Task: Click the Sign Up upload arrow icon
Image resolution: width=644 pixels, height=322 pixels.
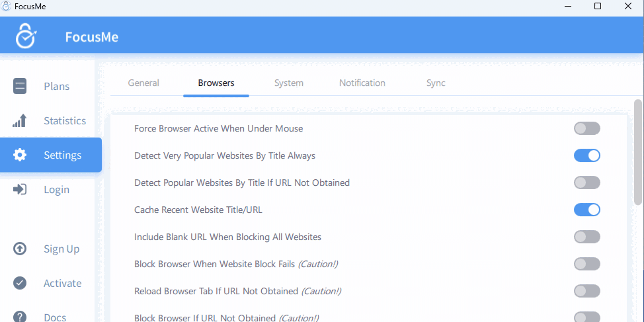Action: 20,249
